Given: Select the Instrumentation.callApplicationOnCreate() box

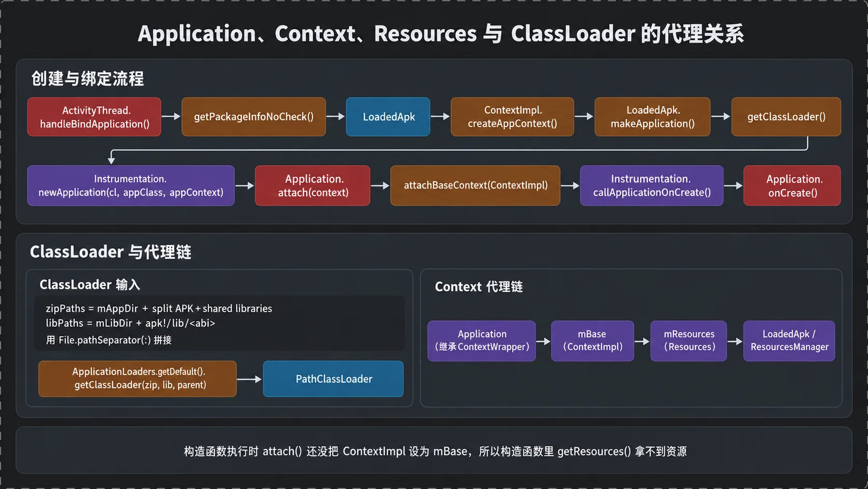Looking at the screenshot, I should coord(652,186).
